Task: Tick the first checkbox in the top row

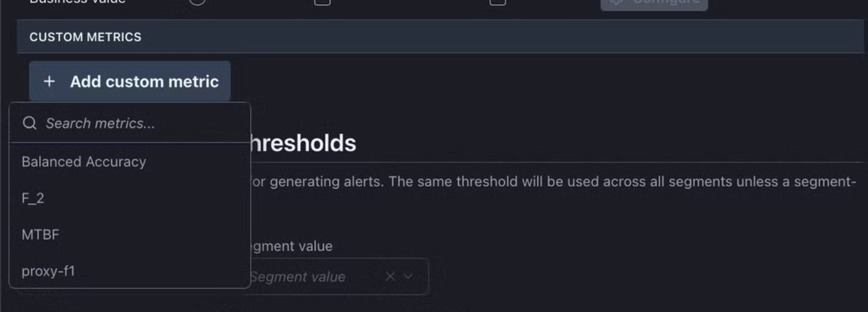Action: (322, 2)
